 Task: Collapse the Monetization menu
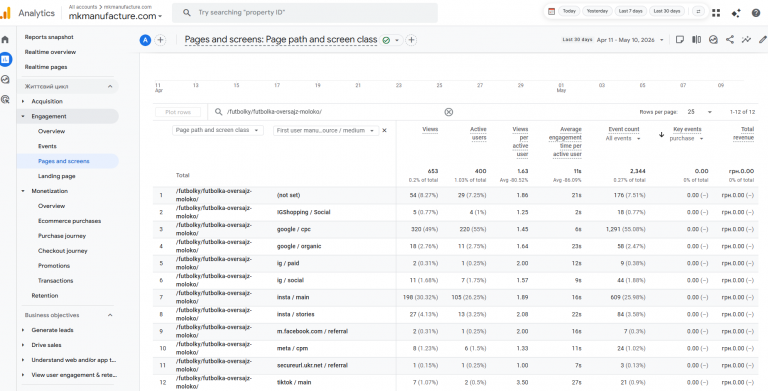pos(23,191)
